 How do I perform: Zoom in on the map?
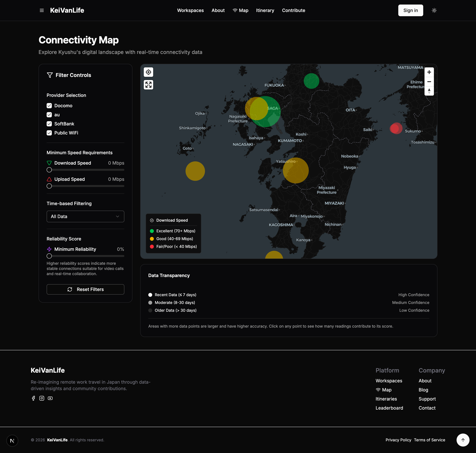tap(429, 72)
